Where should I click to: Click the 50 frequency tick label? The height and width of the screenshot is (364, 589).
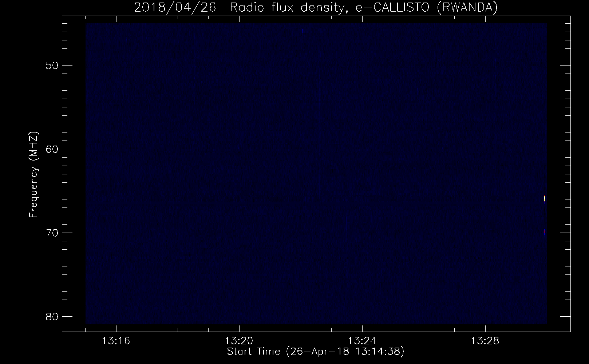(51, 66)
